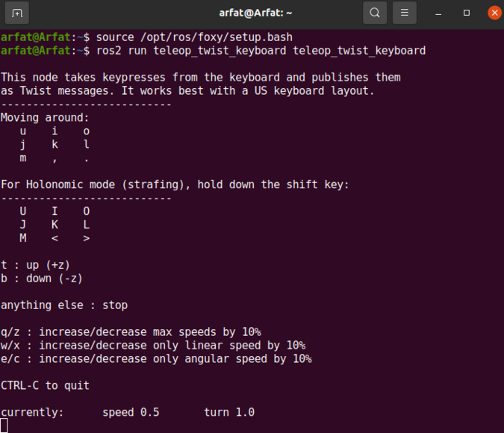504x433 pixels.
Task: Click the search magnifier icon
Action: [374, 13]
